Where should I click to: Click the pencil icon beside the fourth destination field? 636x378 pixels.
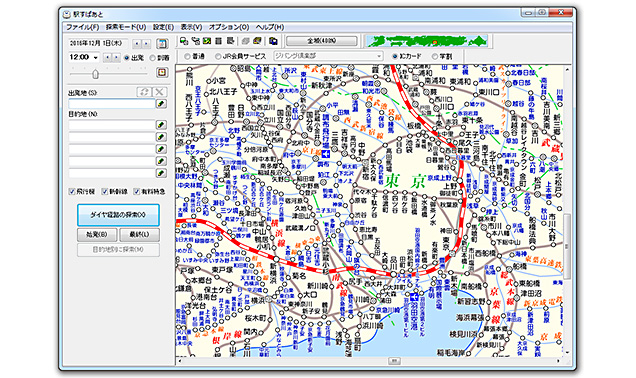(x=161, y=161)
